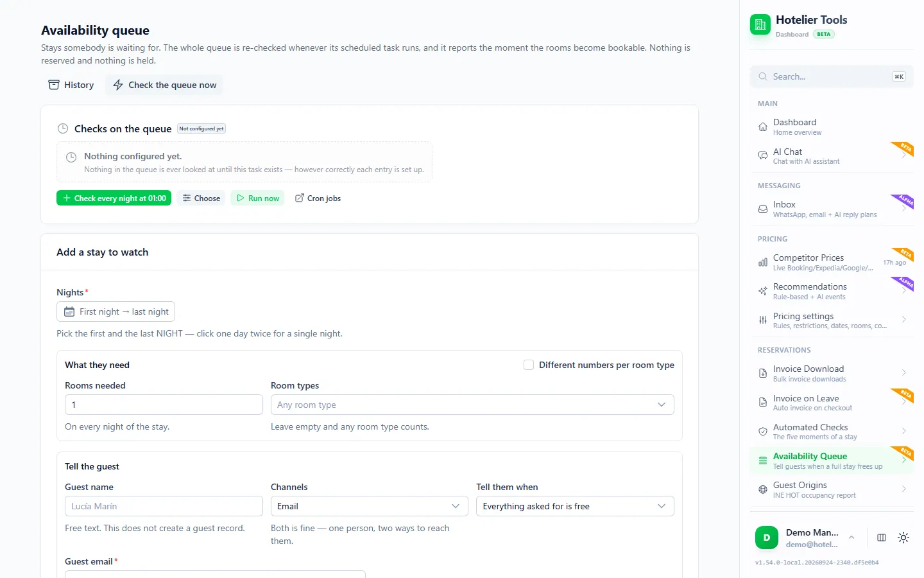Viewport: 924px width, 578px height.
Task: Open the Guest Origins menu item
Action: (832, 490)
